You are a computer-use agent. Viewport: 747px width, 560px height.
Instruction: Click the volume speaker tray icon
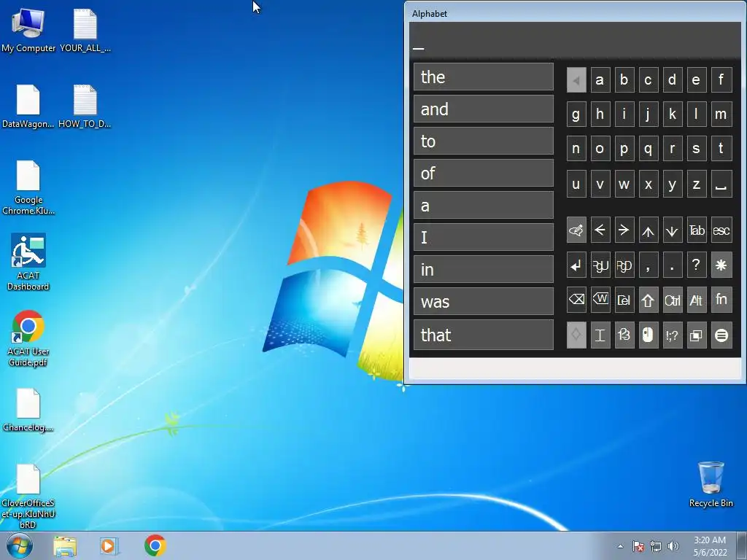[673, 546]
